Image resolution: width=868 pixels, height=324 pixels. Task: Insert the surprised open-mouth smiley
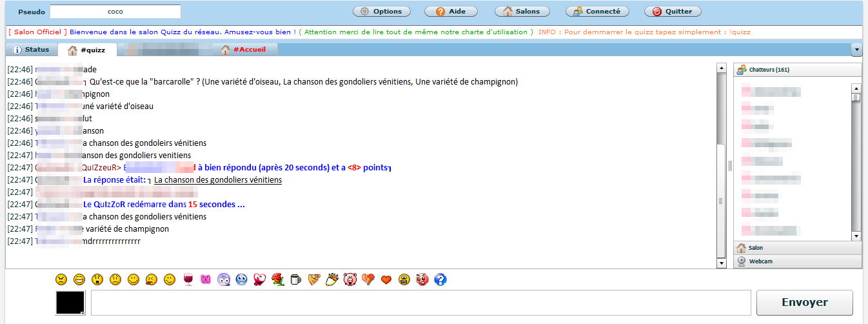coord(97,279)
